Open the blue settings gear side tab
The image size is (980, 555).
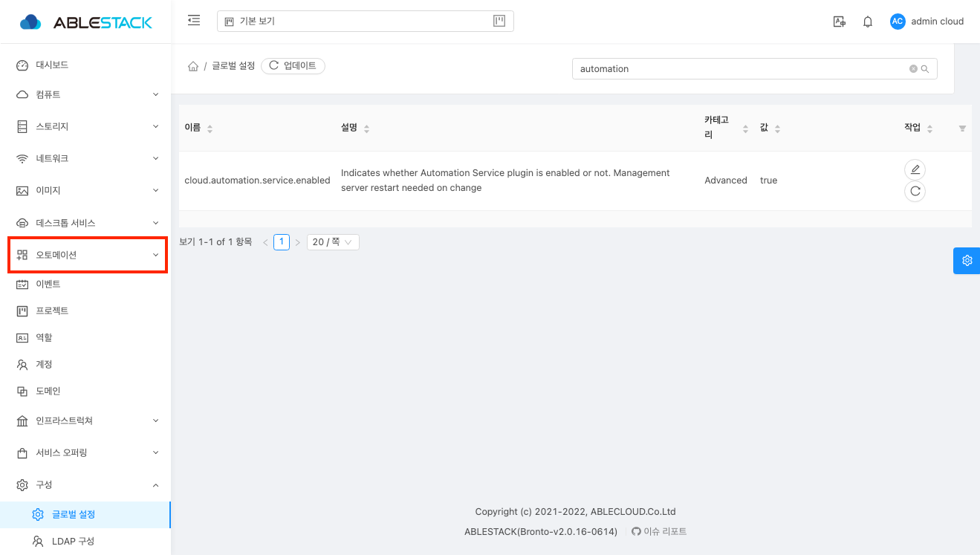967,261
